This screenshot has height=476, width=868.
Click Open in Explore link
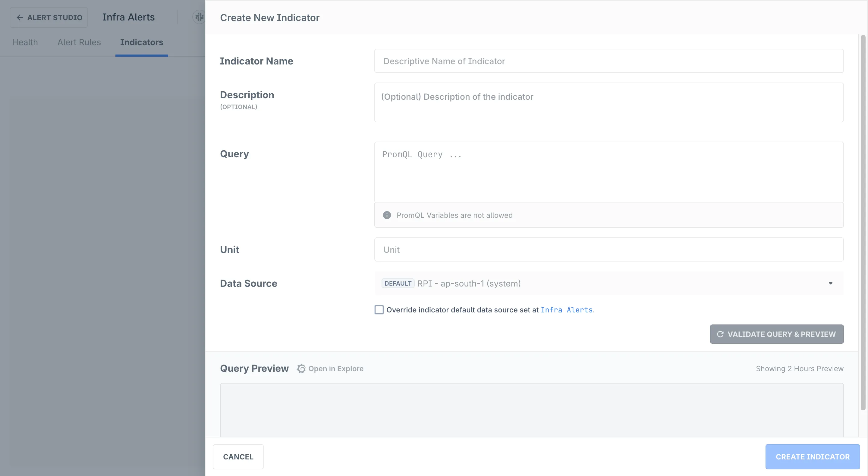coord(336,368)
